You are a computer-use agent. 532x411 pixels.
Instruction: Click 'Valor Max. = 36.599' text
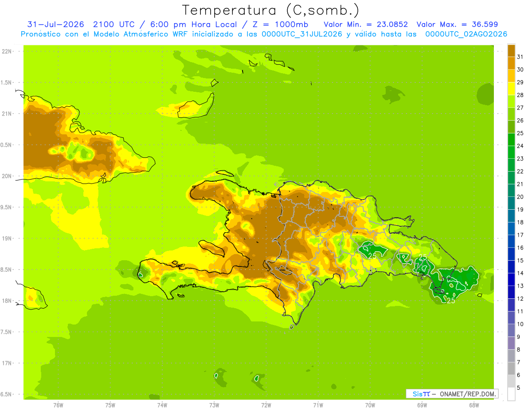pyautogui.click(x=457, y=24)
